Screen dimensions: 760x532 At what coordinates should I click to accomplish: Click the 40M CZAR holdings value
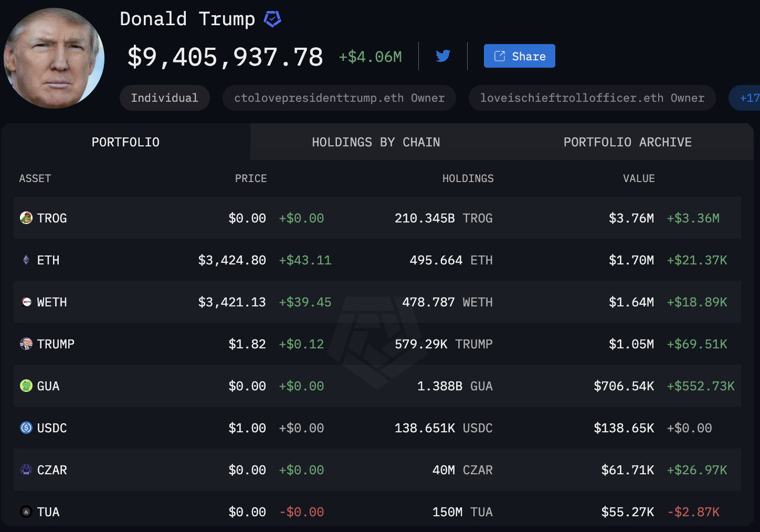462,470
